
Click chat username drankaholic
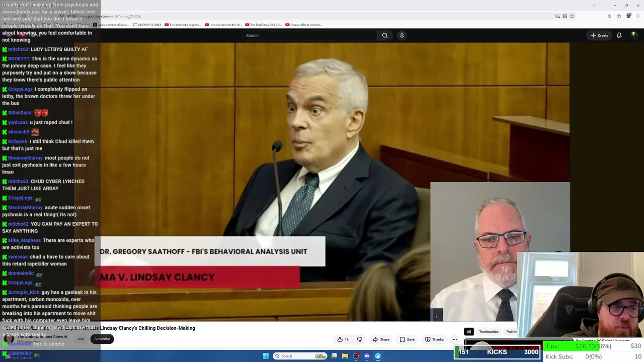[21, 274]
